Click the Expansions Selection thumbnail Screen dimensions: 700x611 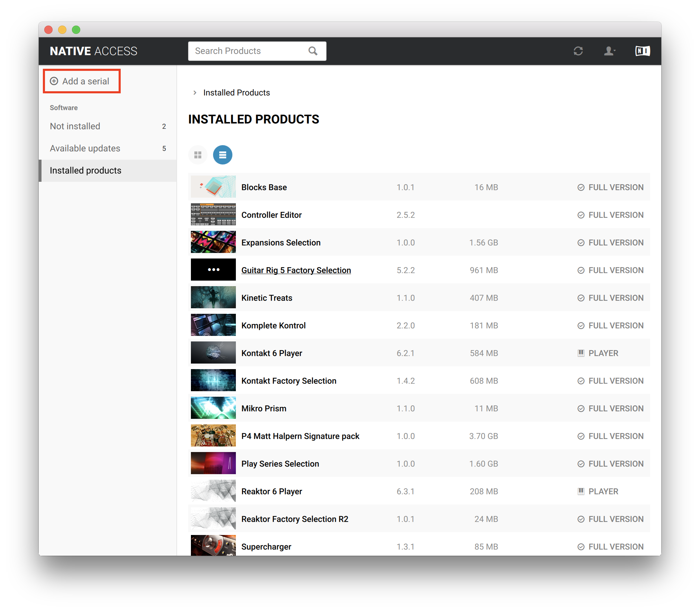coord(213,242)
